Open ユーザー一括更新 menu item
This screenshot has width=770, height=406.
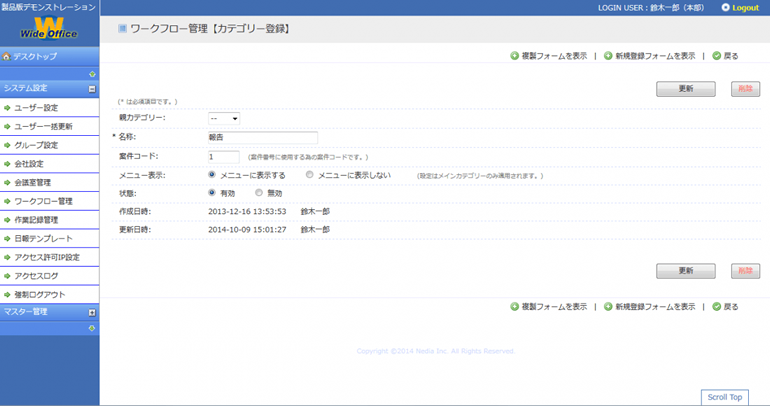[49, 126]
